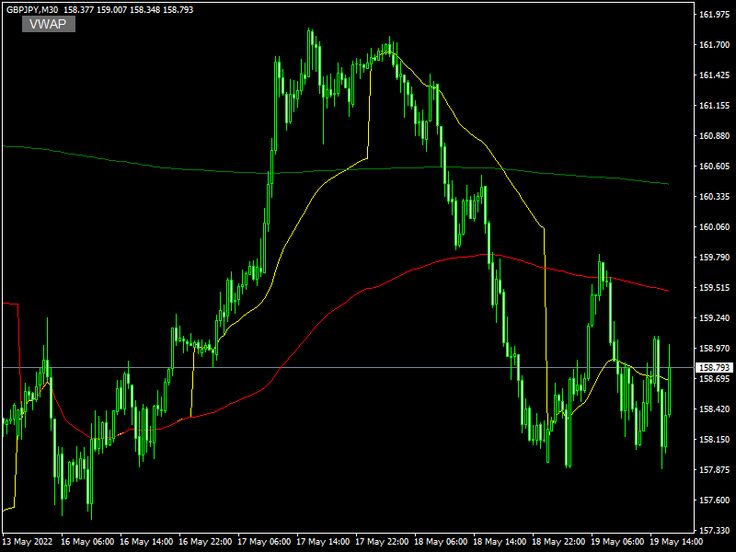The width and height of the screenshot is (736, 552).
Task: Click the 160.060 price axis label
Action: 714,227
